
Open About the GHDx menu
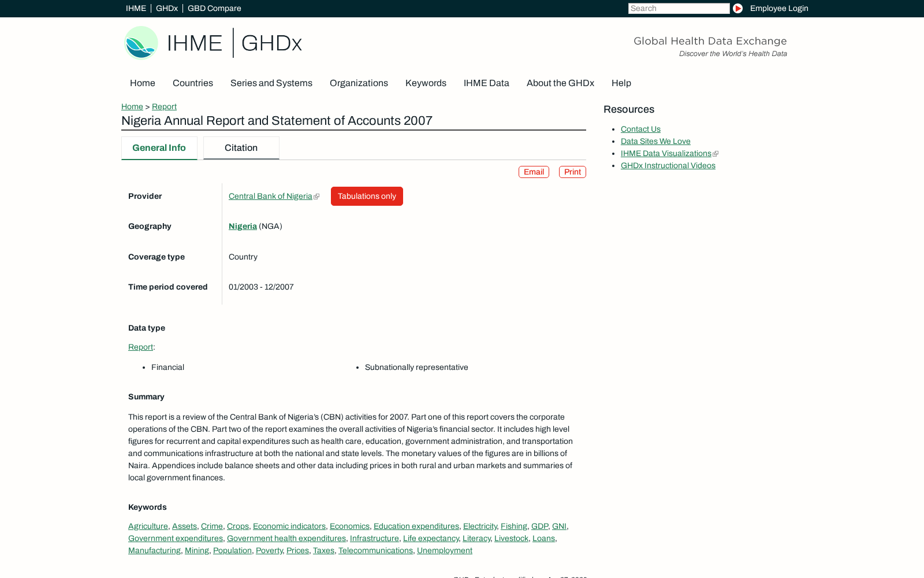(560, 83)
